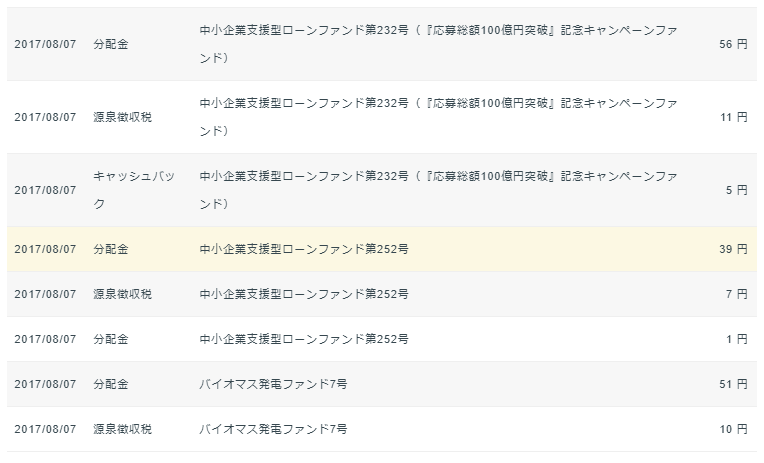Click the 11 円 源泉徴収税 amount
The width and height of the screenshot is (764, 463).
point(734,117)
